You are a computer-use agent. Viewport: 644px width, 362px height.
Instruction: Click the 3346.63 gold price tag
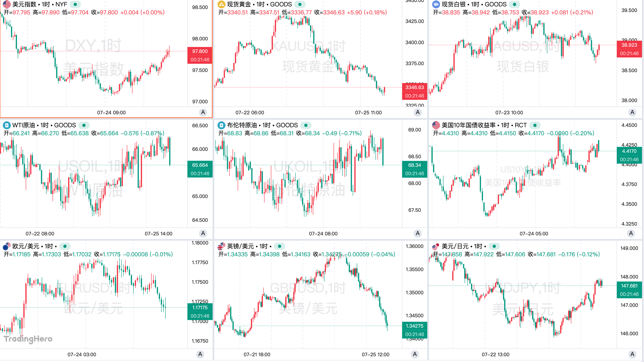[414, 87]
